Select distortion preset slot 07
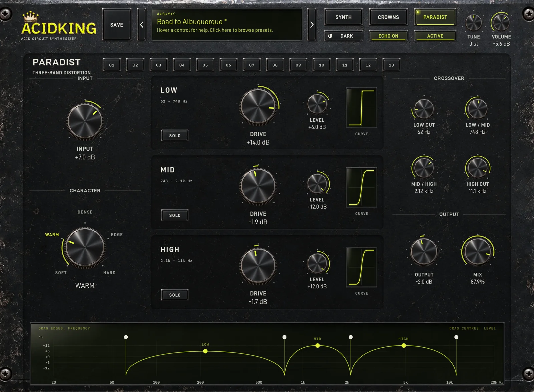Image resolution: width=534 pixels, height=392 pixels. (x=252, y=65)
